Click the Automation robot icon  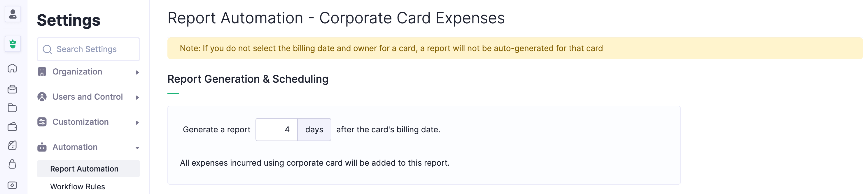click(x=42, y=147)
